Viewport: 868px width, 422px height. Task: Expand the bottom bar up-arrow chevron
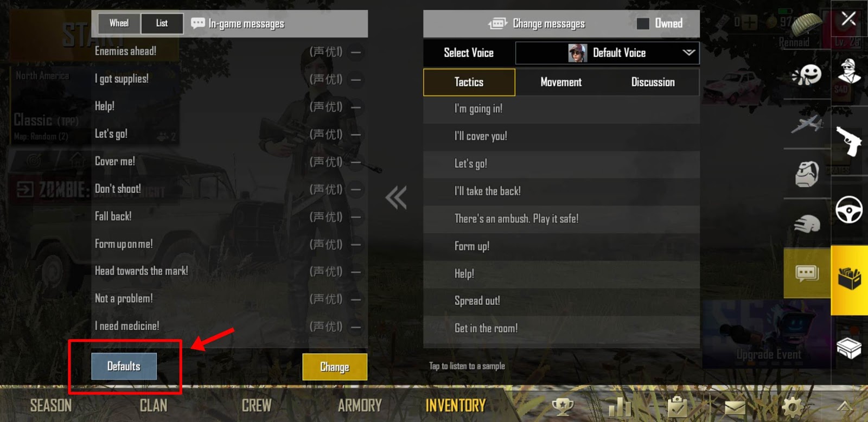pyautogui.click(x=845, y=406)
